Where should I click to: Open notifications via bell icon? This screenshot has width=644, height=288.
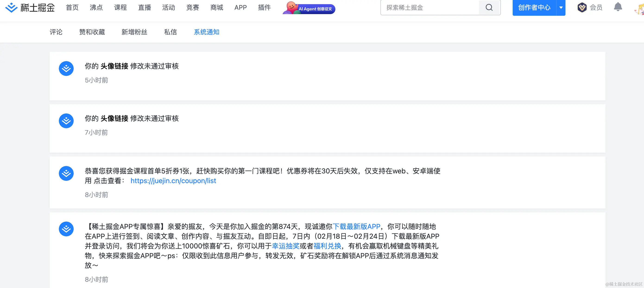click(x=618, y=7)
